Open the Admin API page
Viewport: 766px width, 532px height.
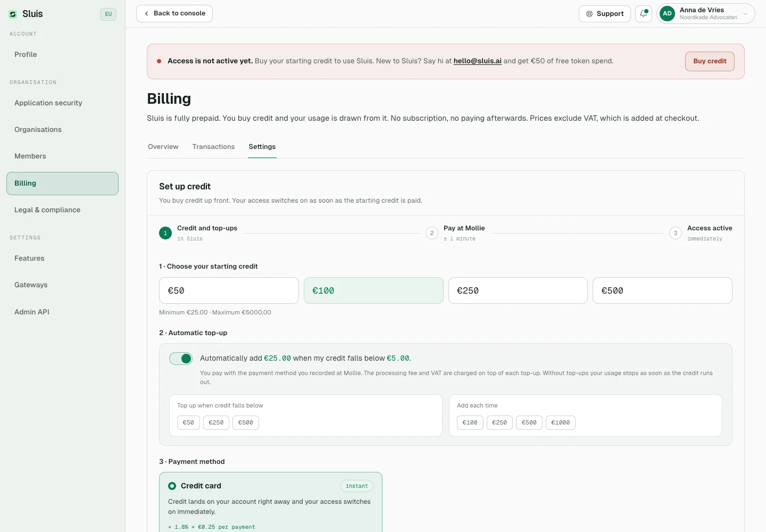coord(62,312)
